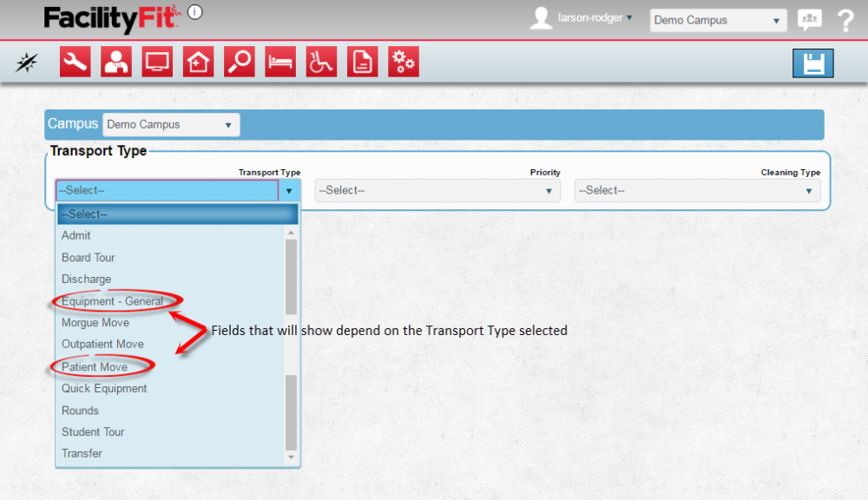Open the Bed management icon

pos(279,62)
